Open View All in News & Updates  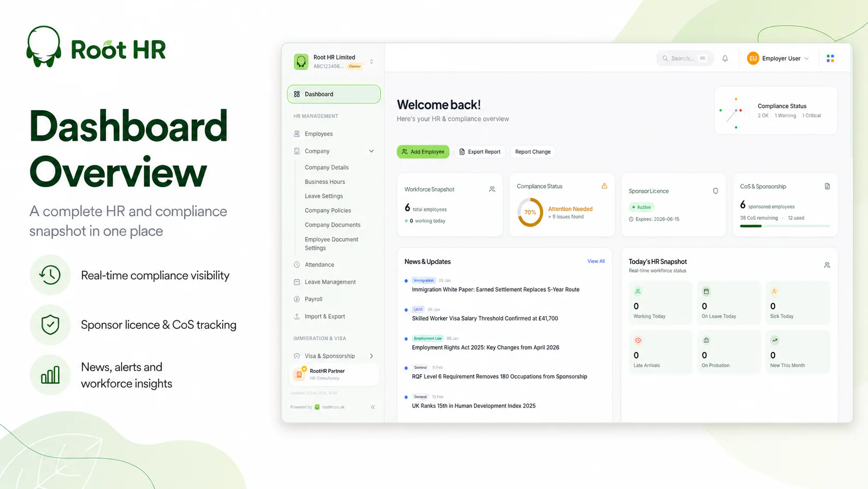(x=596, y=261)
